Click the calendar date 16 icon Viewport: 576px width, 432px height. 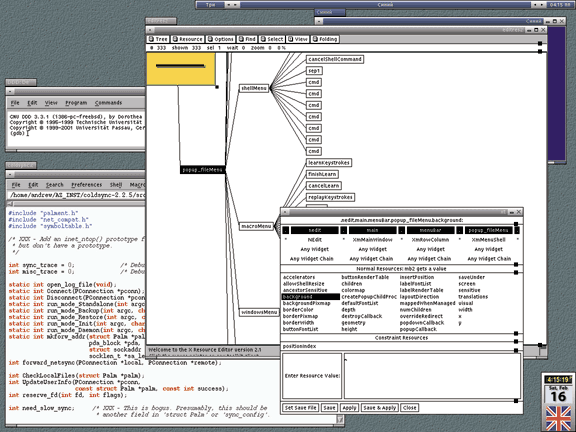558,395
